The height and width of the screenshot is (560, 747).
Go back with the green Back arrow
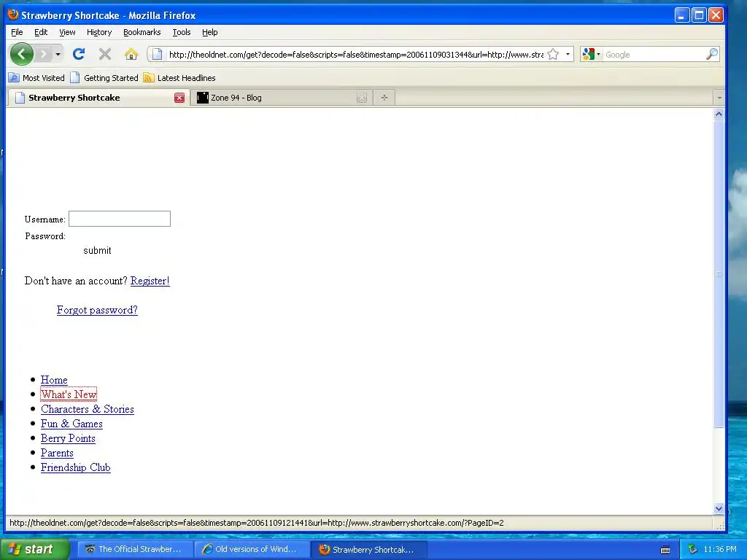[x=21, y=54]
